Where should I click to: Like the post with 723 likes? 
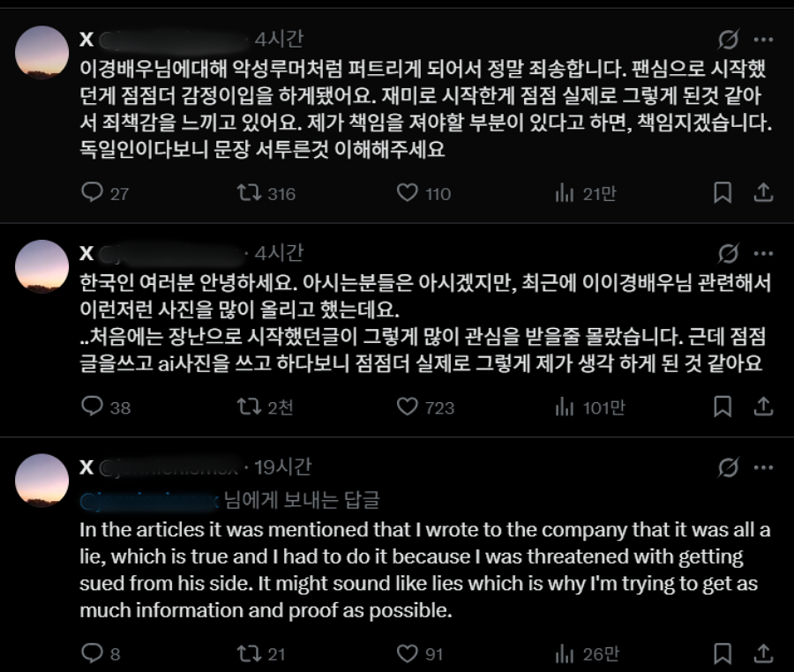(407, 407)
